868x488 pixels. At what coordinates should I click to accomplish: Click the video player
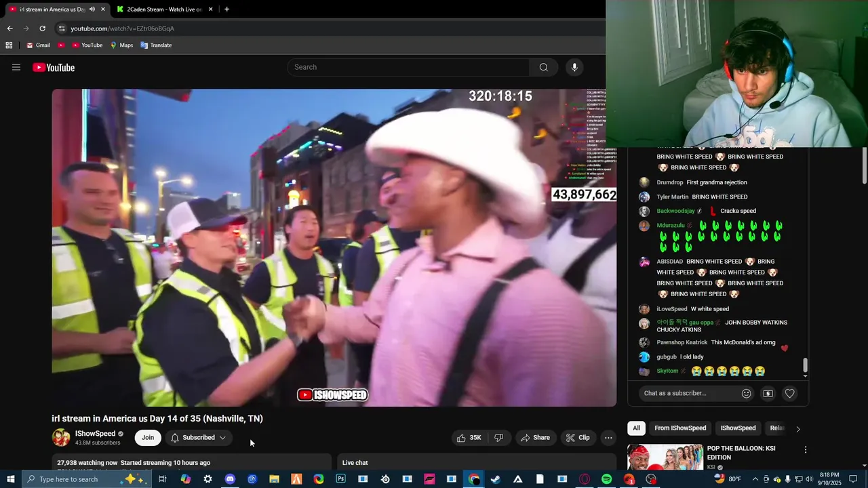point(334,247)
